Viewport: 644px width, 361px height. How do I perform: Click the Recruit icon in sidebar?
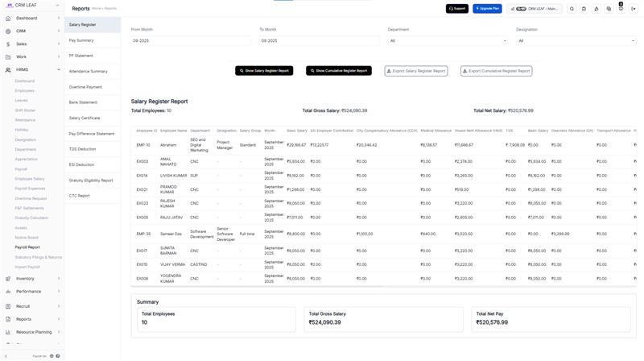8,306
